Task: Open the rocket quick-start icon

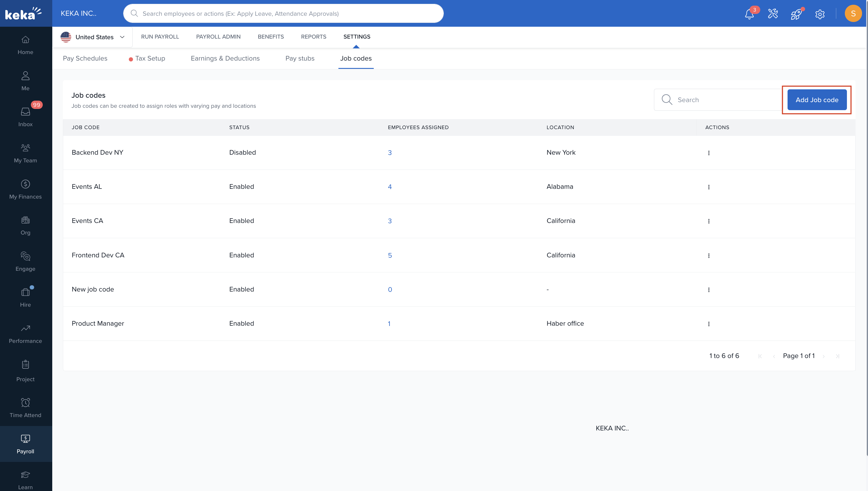Action: (796, 14)
